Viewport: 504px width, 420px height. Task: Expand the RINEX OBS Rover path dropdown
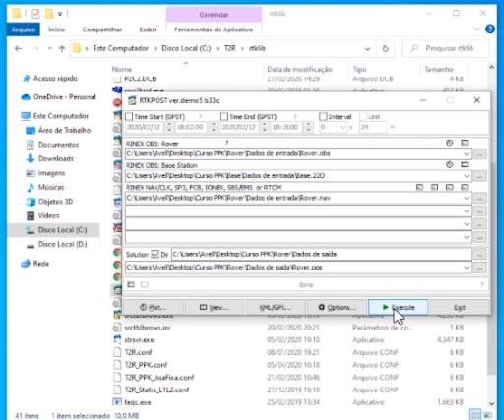coord(467,153)
